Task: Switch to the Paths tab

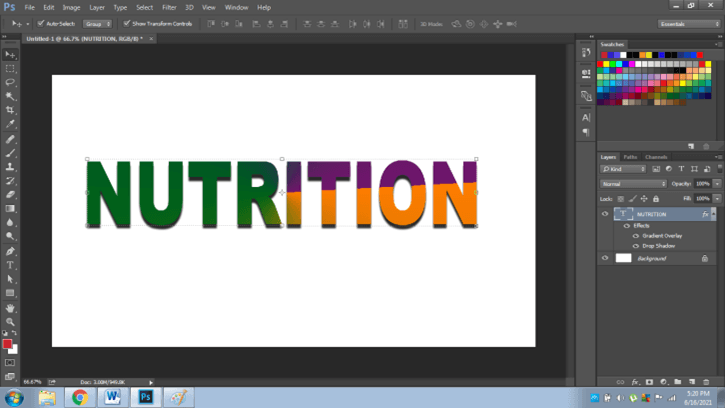Action: (630, 157)
